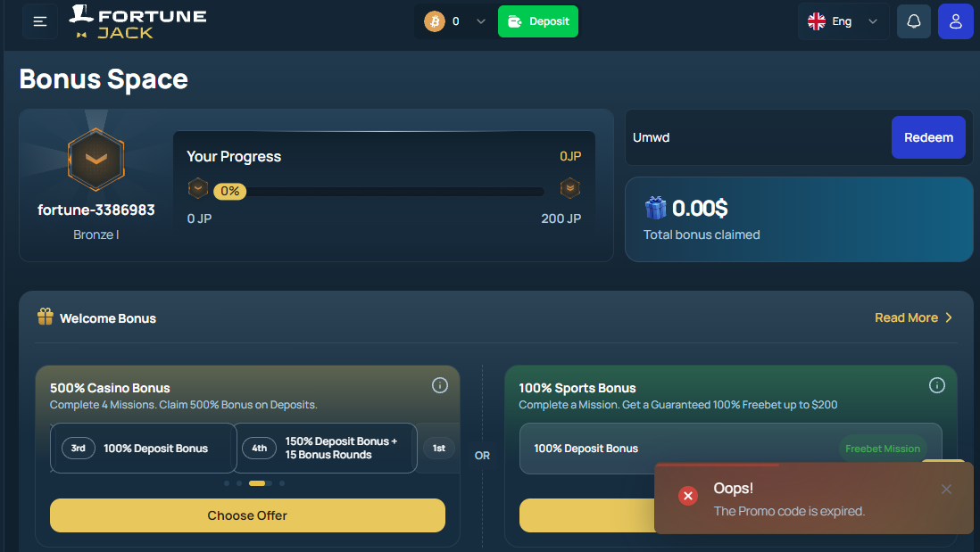Click the promo code input field
The image size is (980, 552).
[x=758, y=137]
